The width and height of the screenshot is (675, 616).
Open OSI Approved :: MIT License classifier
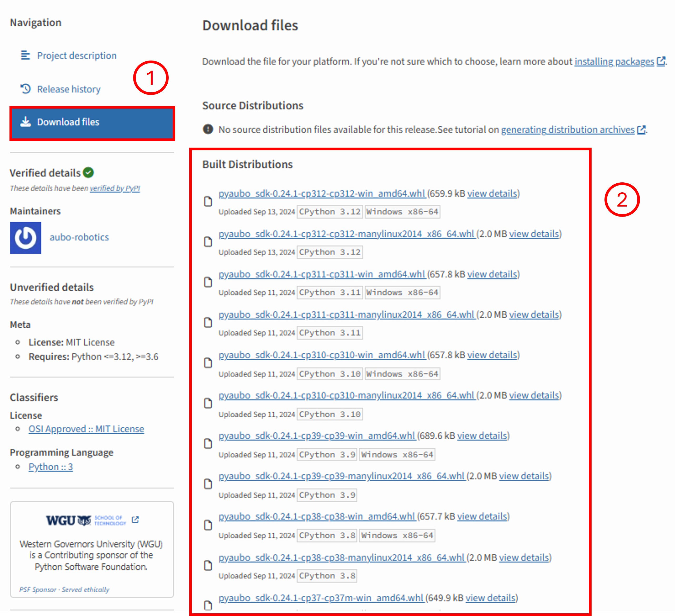(x=86, y=429)
